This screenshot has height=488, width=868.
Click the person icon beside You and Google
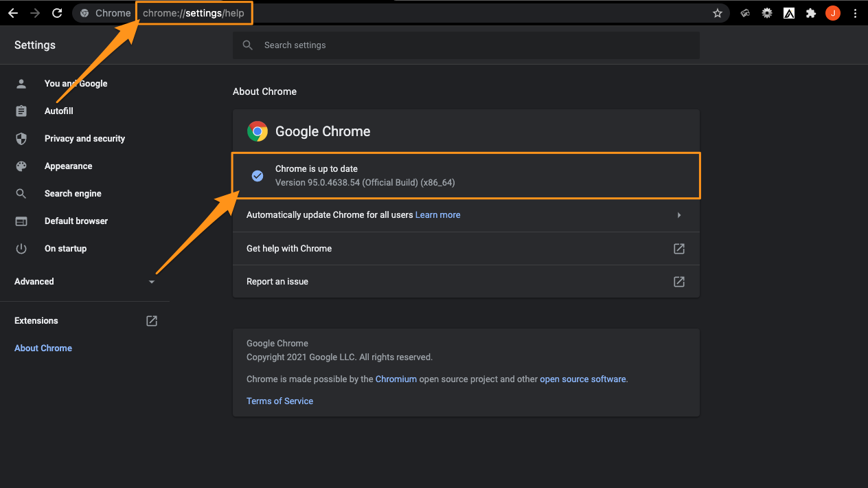coord(21,83)
